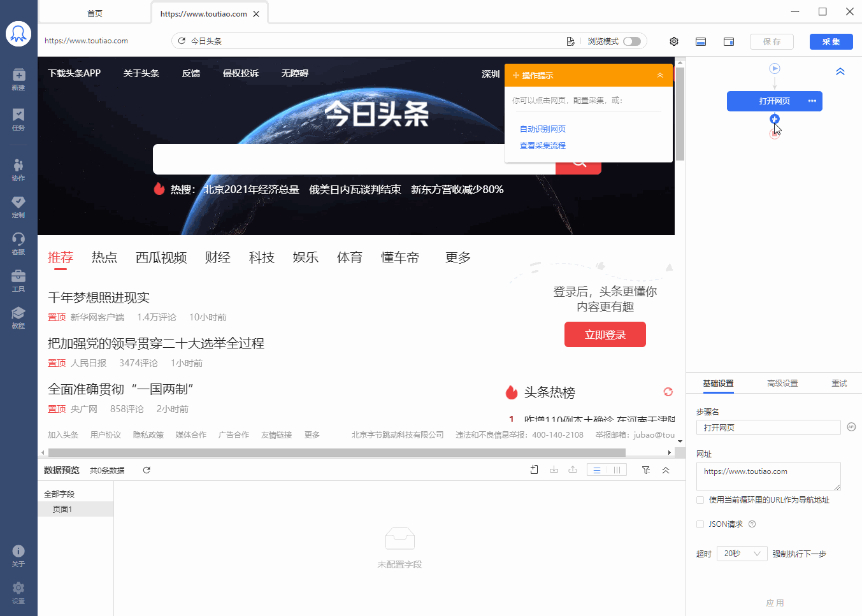Enable the JSON请求 checkbox
This screenshot has height=616, width=862.
click(x=700, y=524)
